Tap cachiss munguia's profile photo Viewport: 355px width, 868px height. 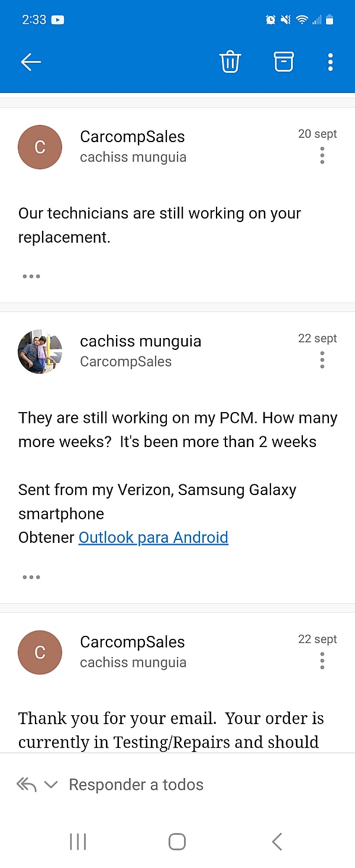(40, 352)
